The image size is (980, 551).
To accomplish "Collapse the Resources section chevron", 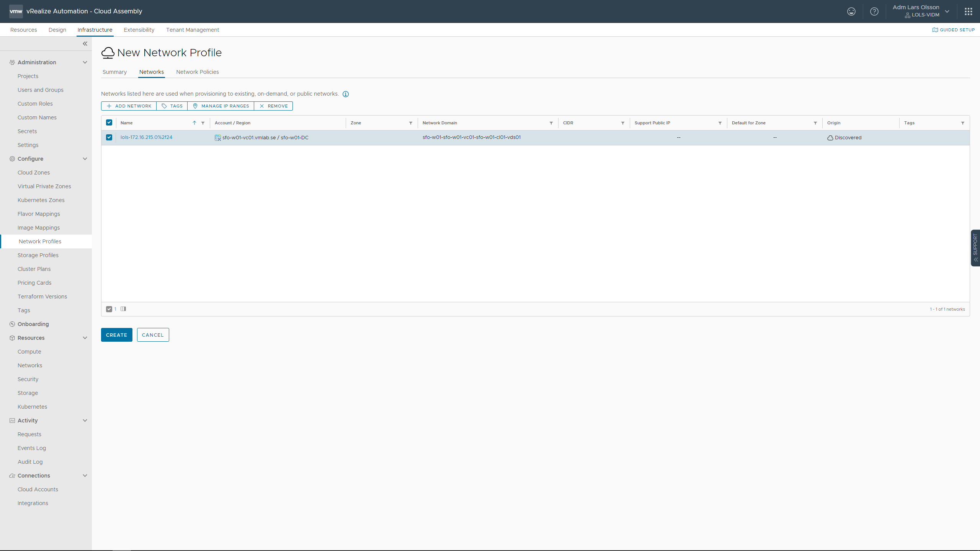I will click(85, 338).
